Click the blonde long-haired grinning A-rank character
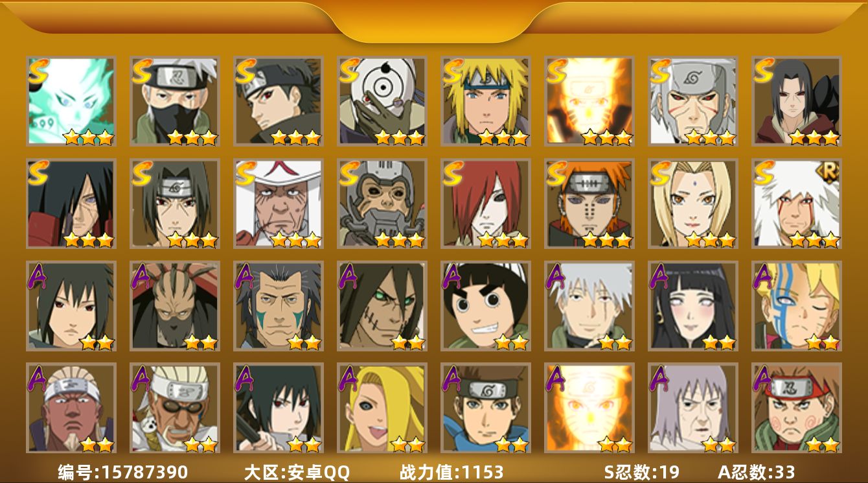The image size is (868, 483). (x=382, y=408)
